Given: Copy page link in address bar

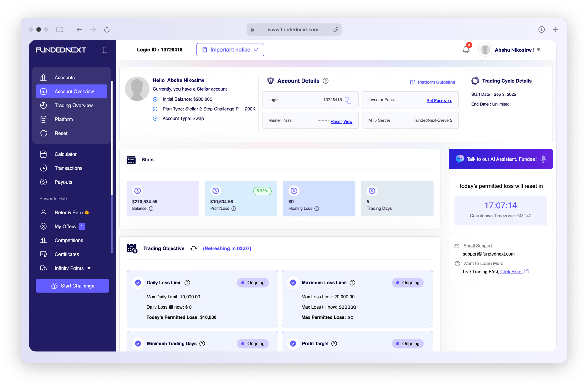Looking at the screenshot, I should tap(336, 30).
